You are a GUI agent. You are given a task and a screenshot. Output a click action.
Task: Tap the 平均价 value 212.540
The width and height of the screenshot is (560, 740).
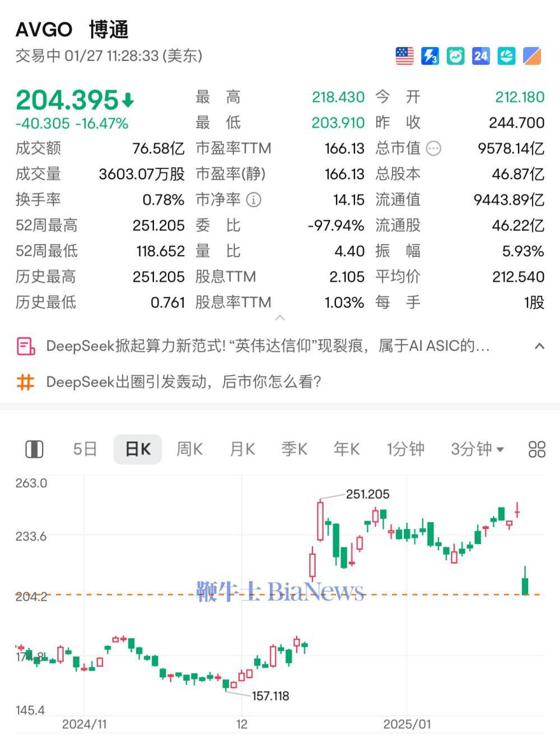click(x=518, y=277)
